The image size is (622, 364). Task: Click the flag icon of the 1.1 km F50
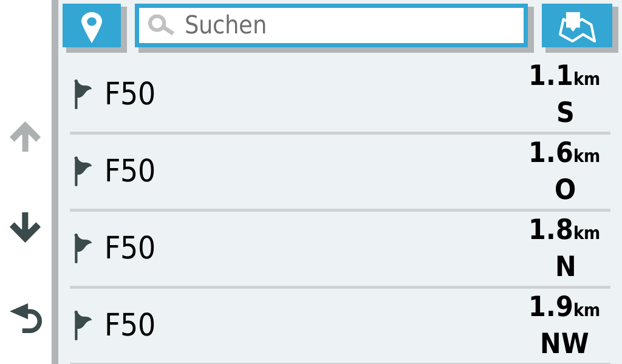coord(82,94)
